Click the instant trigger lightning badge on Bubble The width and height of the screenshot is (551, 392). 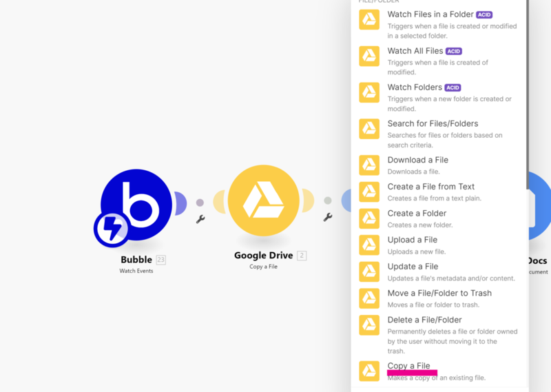click(112, 229)
